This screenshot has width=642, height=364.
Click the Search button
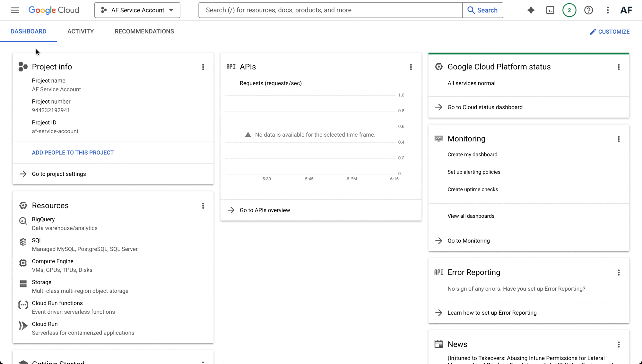(482, 10)
